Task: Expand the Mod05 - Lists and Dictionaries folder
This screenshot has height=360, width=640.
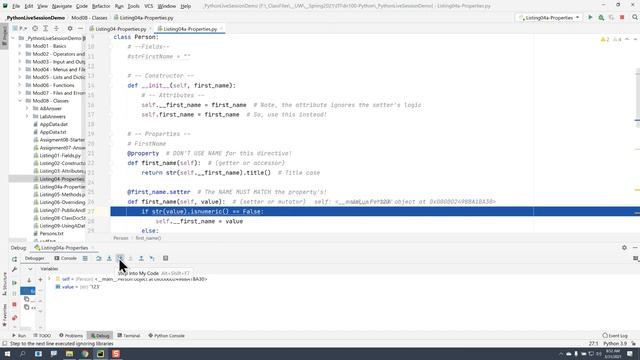Action: tap(20, 77)
